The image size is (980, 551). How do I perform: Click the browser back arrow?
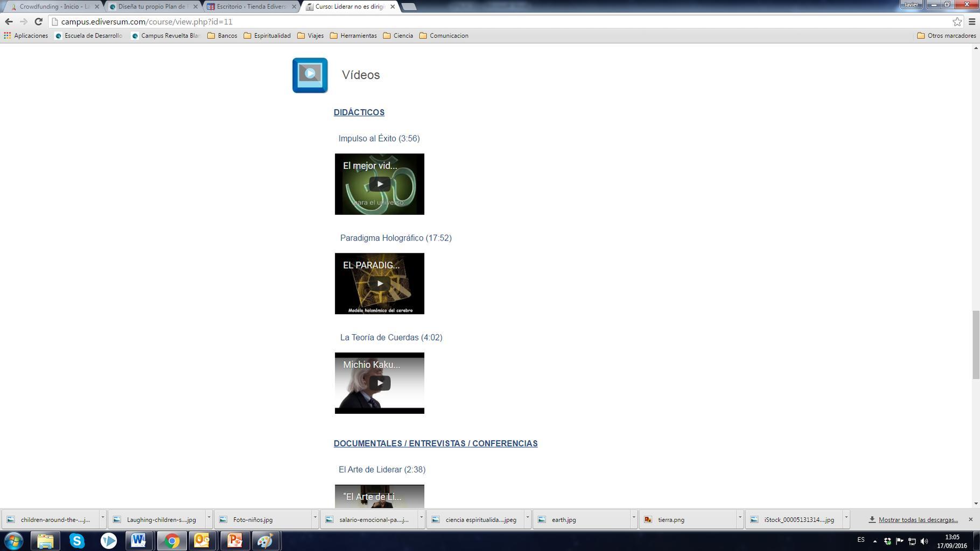pyautogui.click(x=9, y=22)
